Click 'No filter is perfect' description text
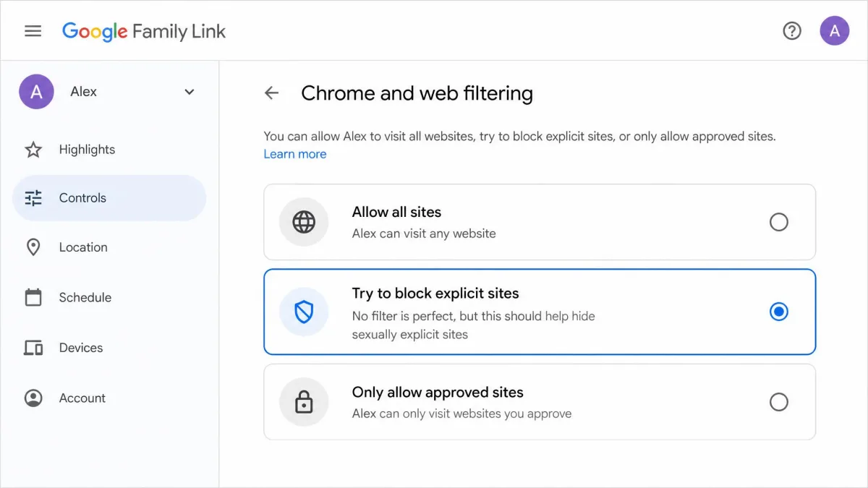 [x=474, y=325]
